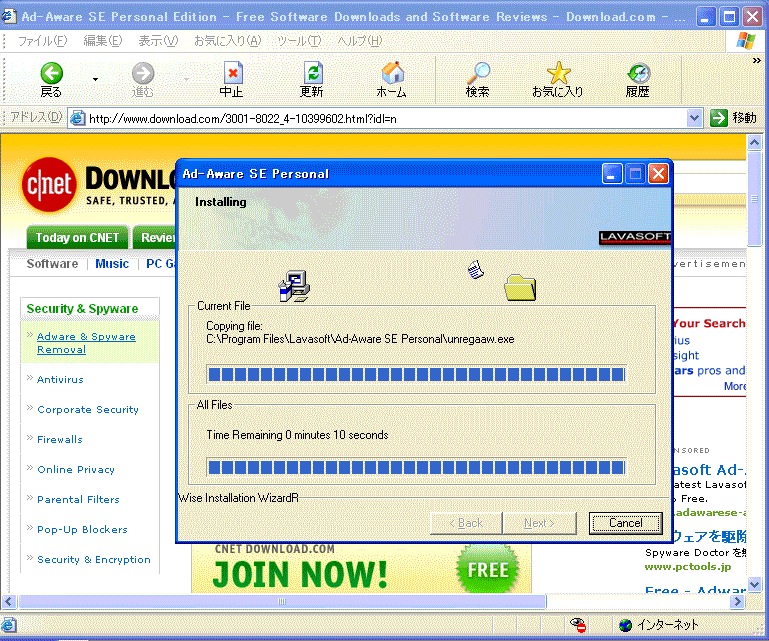769x641 pixels.
Task: Open the Firewalls category link
Action: tap(60, 439)
